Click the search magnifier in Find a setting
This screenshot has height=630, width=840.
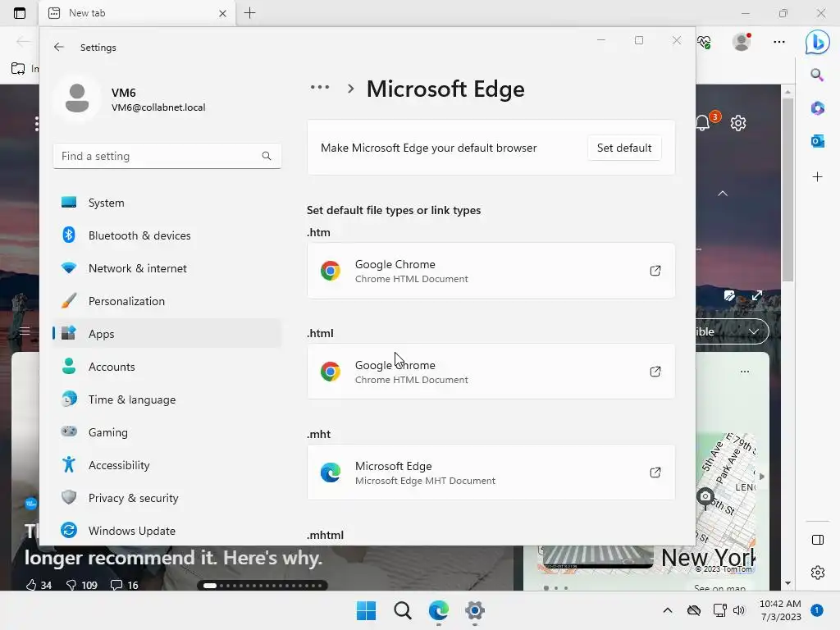(267, 156)
